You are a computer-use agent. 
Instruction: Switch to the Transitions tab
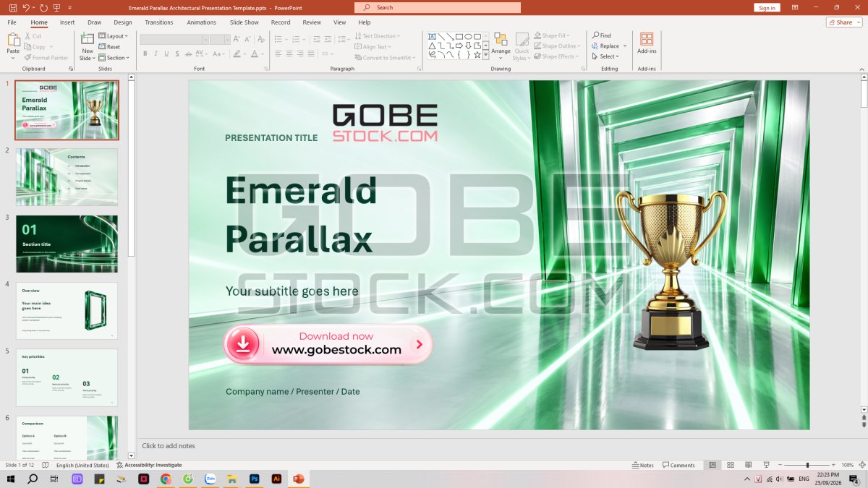[159, 22]
